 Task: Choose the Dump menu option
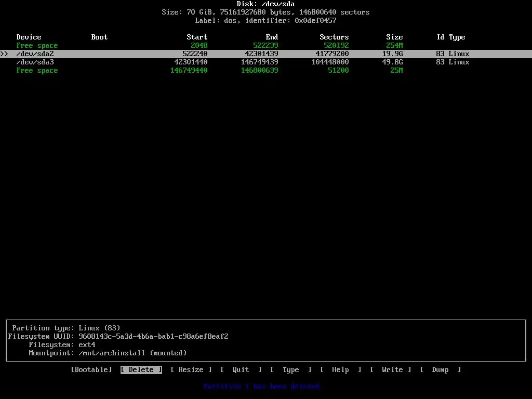(x=441, y=369)
